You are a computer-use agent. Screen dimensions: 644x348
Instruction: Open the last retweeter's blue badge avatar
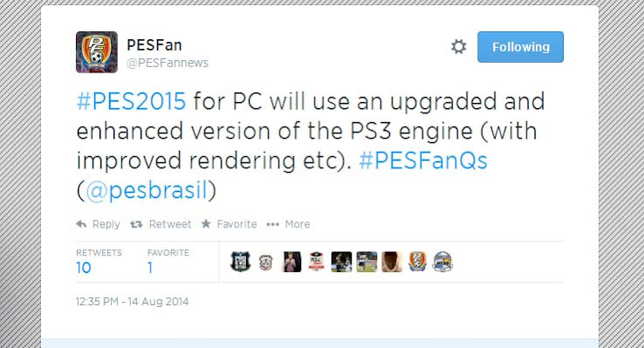[442, 262]
